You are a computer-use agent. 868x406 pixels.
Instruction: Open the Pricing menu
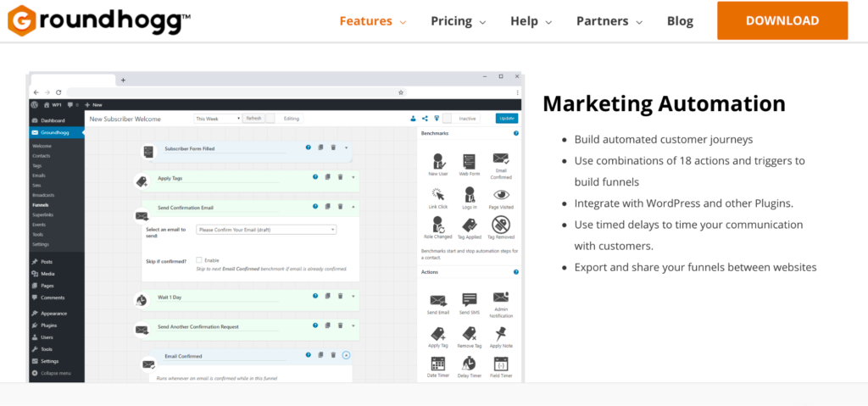[459, 21]
